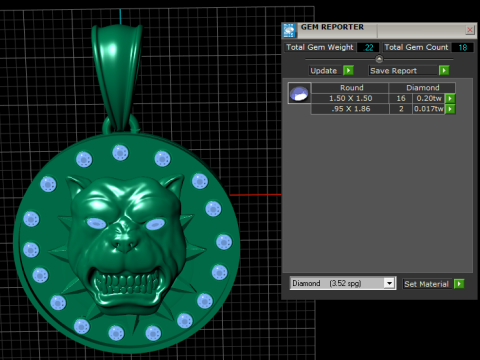
Task: Click the 0.017tw weight cell
Action: click(429, 109)
